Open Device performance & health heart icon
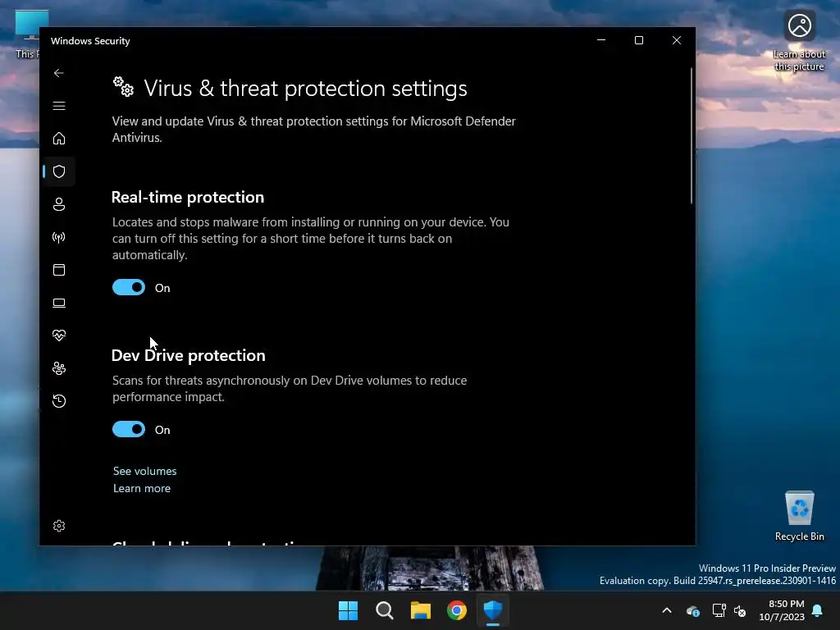Screen dimensions: 840x630 pos(59,336)
